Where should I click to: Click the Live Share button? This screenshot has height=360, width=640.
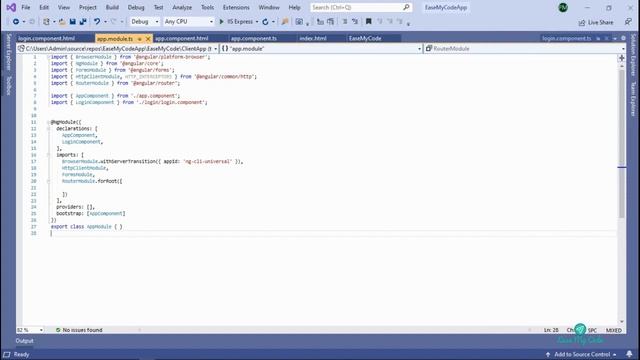(596, 22)
